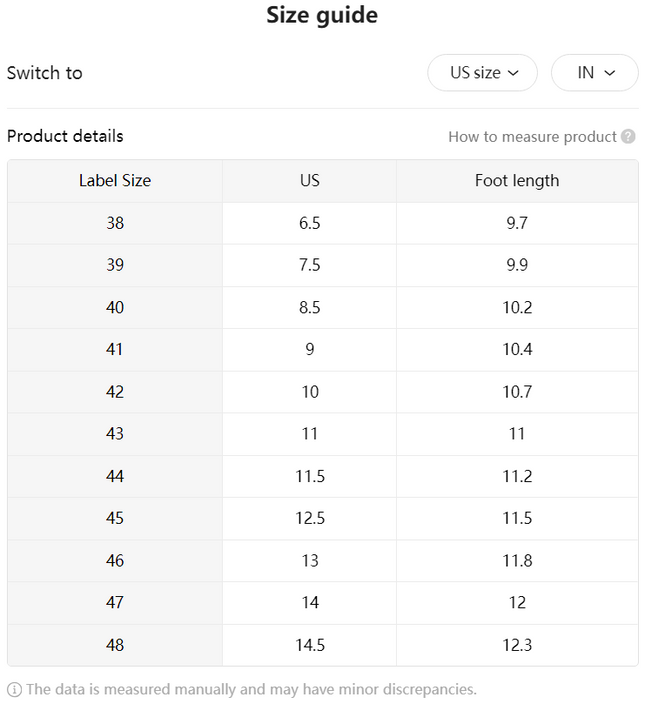This screenshot has height=724, width=645.
Task: Open the IN unit dropdown
Action: (594, 72)
